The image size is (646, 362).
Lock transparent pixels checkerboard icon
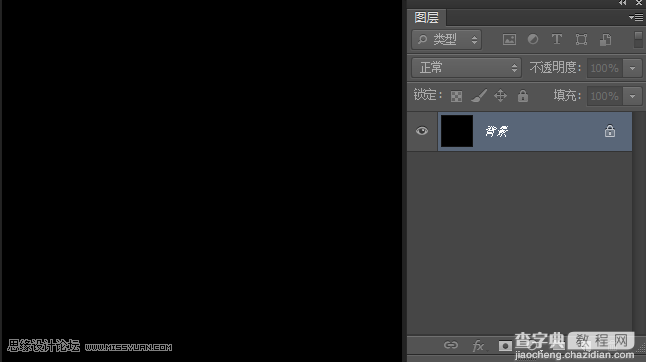456,96
